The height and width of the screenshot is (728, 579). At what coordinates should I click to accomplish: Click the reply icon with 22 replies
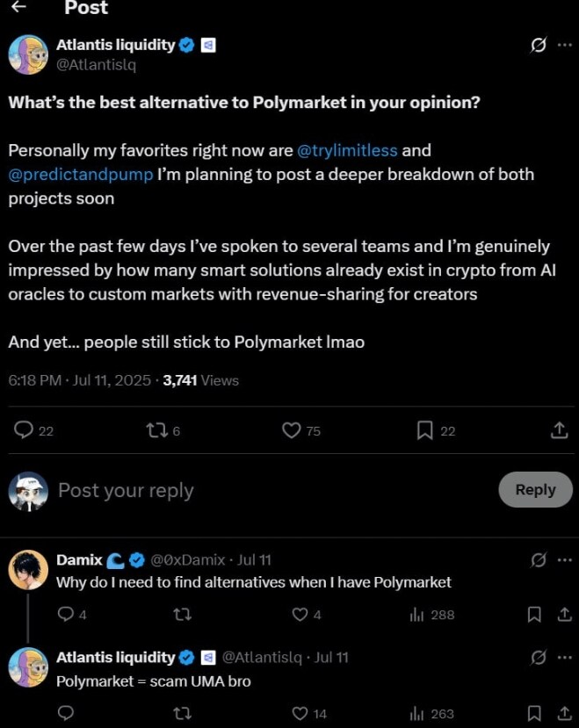pos(25,430)
